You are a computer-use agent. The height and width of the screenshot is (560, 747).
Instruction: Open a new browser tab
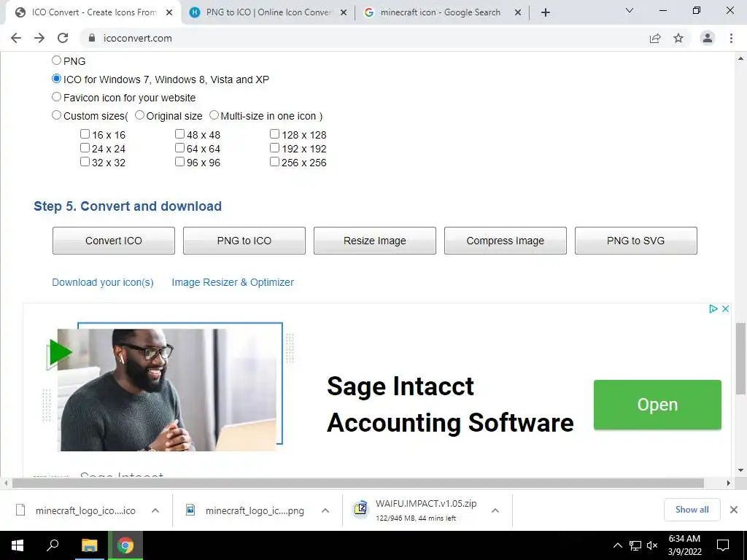(546, 12)
